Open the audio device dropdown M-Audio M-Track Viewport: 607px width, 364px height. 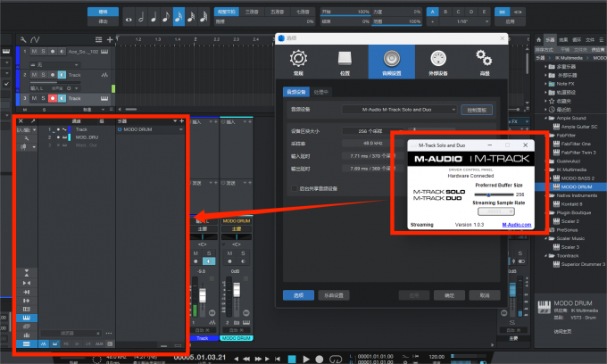click(399, 110)
